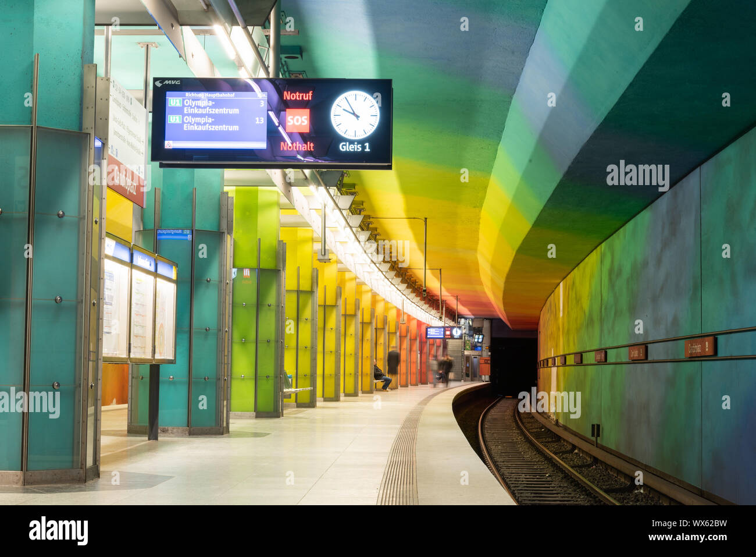
Task: Click the red station name sign on pillar
Action: (125, 180)
